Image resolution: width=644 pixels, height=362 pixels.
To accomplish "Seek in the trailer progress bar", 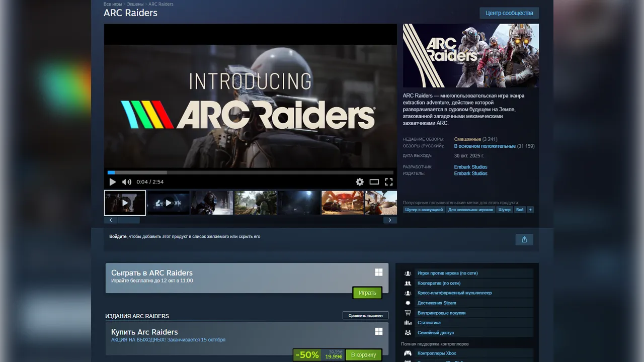I will click(251, 172).
